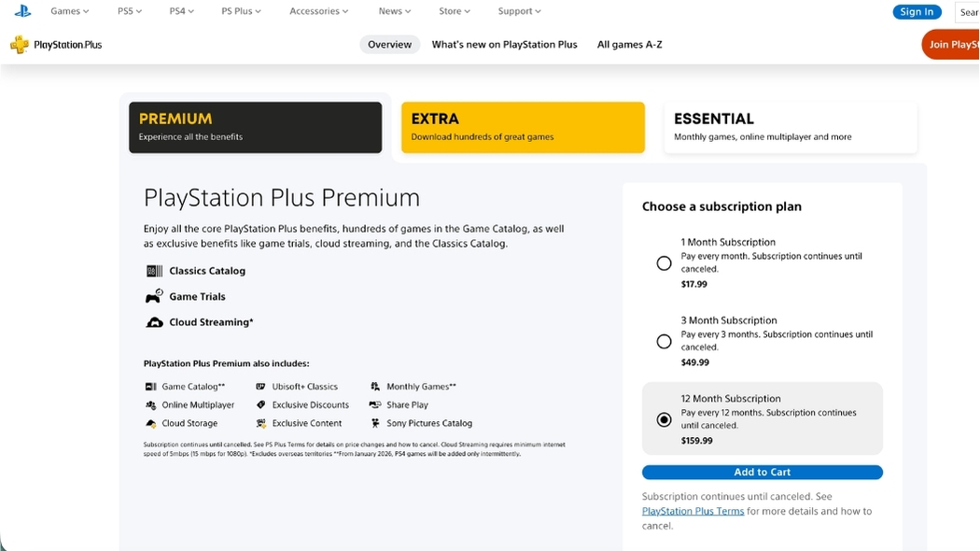Click the Cloud Storage icon

(150, 423)
